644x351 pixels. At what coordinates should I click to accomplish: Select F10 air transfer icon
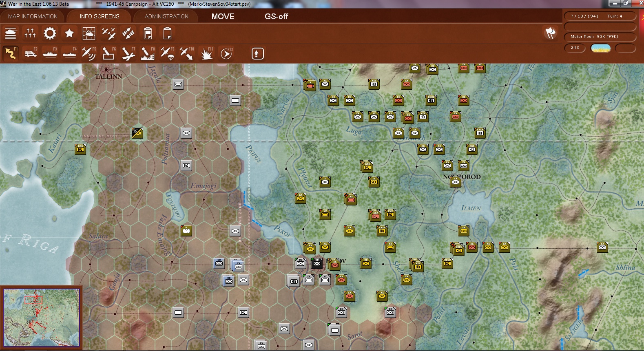187,53
